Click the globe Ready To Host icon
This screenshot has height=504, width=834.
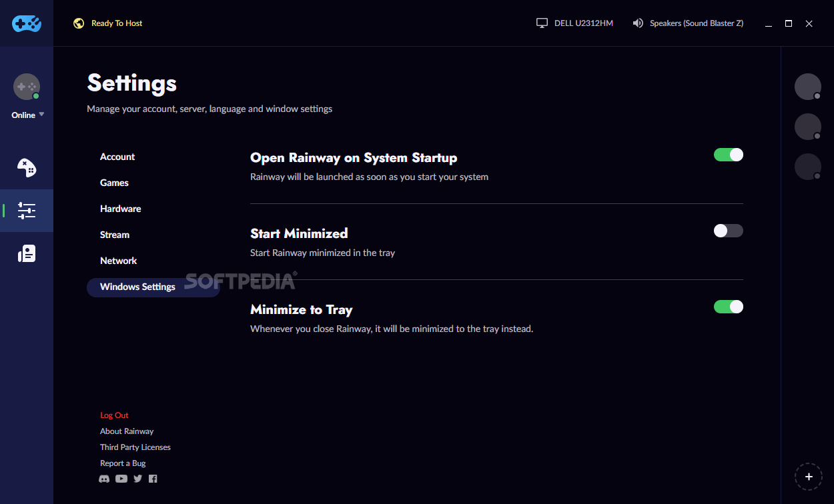point(79,23)
